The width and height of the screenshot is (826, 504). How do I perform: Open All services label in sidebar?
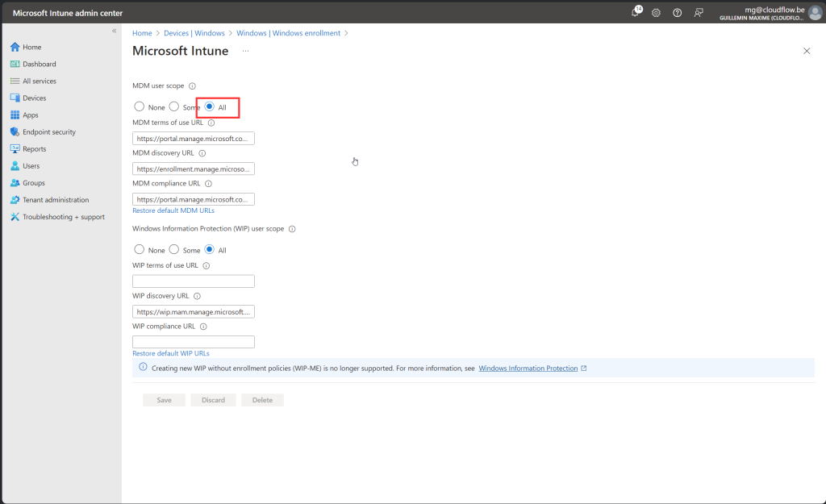click(x=40, y=81)
